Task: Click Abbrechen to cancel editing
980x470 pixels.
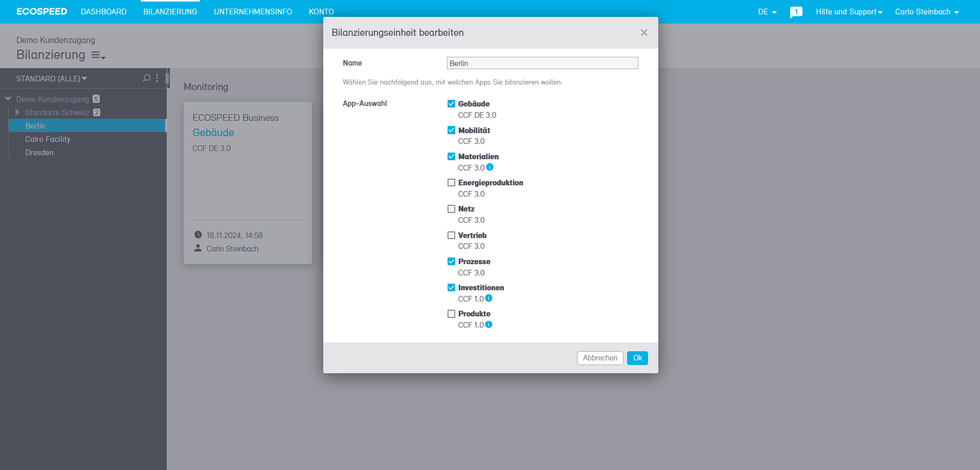Action: click(599, 358)
